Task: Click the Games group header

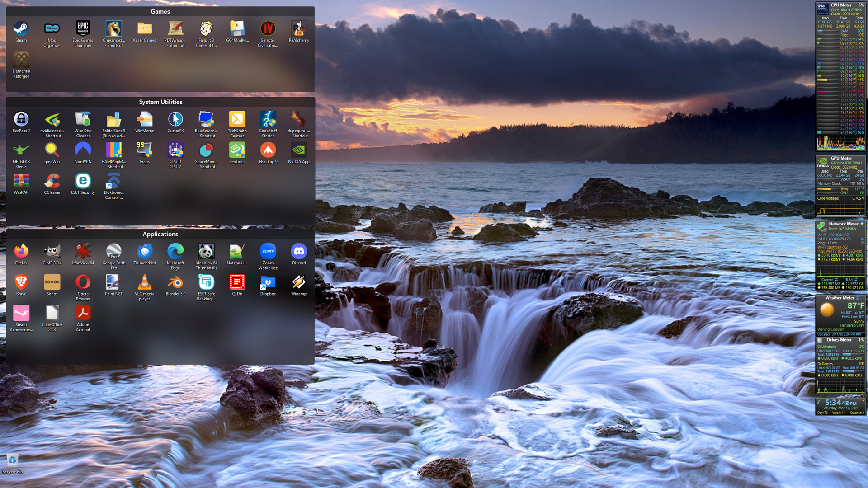Action: [x=160, y=11]
